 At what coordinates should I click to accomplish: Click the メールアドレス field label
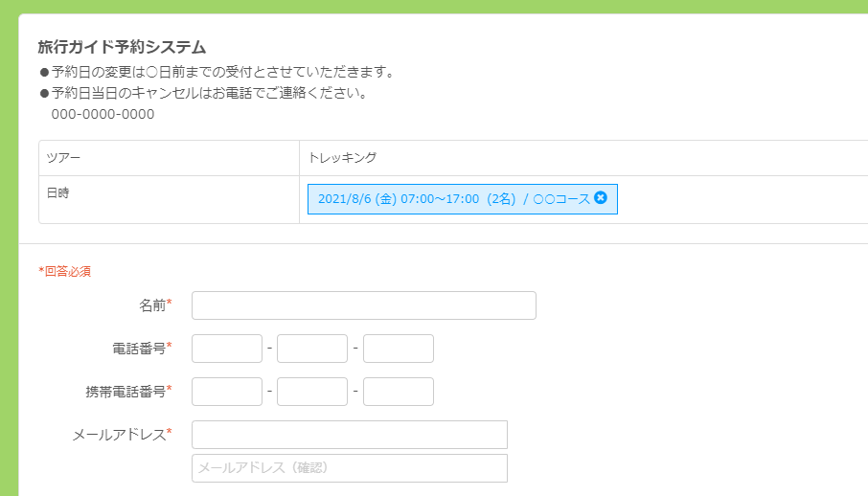pyautogui.click(x=119, y=435)
